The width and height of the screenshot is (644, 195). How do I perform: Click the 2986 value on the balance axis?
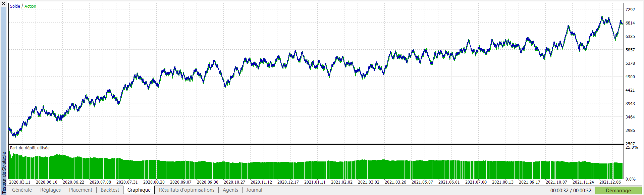coord(630,131)
